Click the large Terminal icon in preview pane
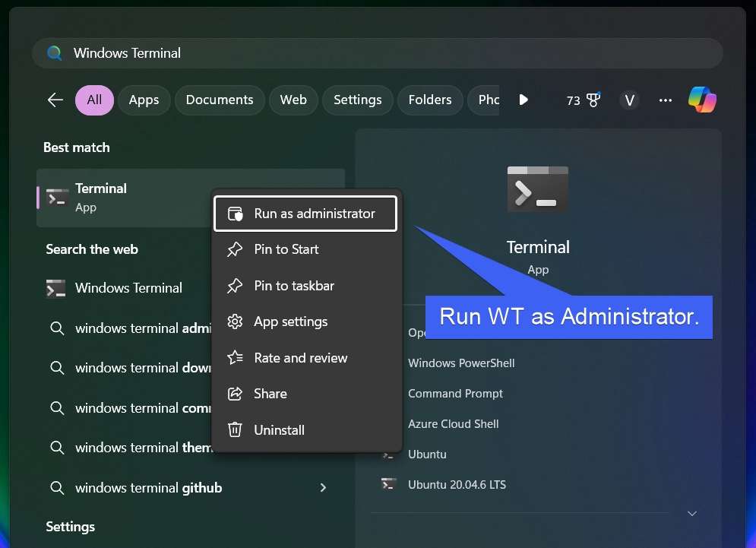This screenshot has height=548, width=756. click(x=538, y=189)
